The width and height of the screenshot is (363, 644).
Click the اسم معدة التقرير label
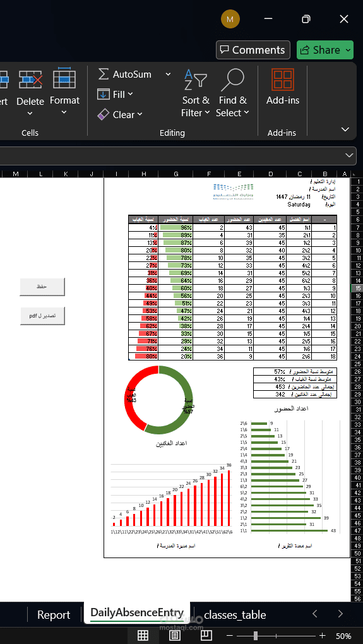(294, 546)
